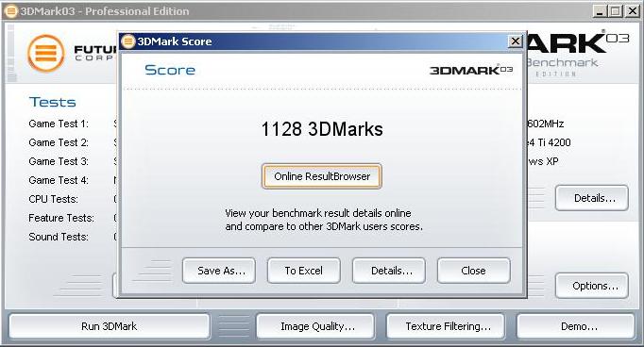This screenshot has height=347, width=644.
Task: Click the 3DMARK03 logo in score dialog
Action: pos(471,70)
